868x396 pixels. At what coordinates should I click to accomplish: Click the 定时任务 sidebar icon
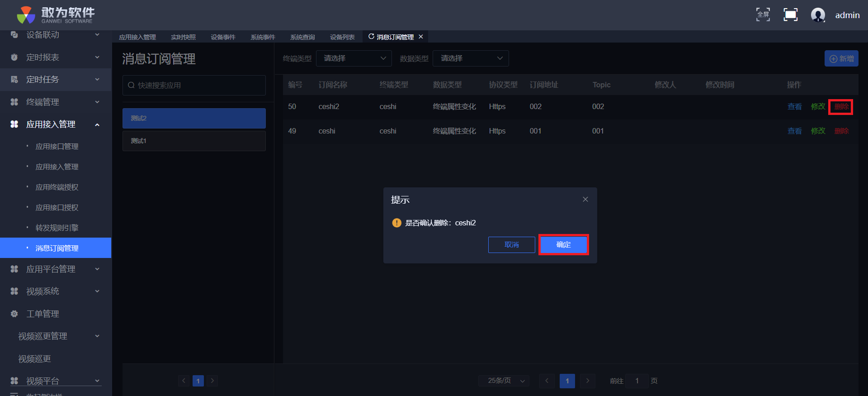pyautogui.click(x=14, y=80)
